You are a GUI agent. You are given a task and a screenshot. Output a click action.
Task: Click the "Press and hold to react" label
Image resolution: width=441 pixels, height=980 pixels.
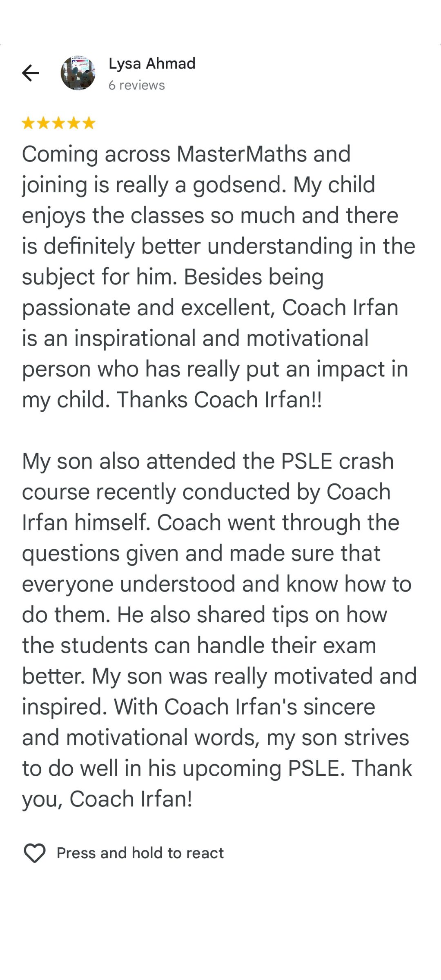pos(140,853)
